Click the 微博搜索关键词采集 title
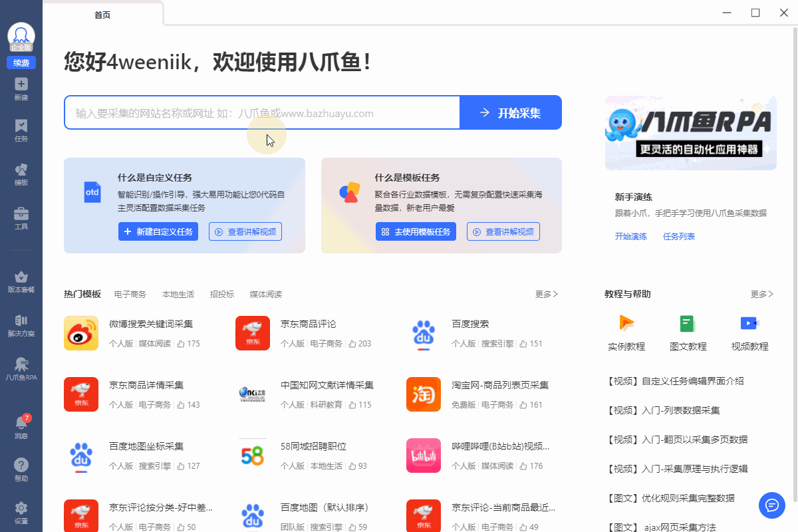 (151, 324)
